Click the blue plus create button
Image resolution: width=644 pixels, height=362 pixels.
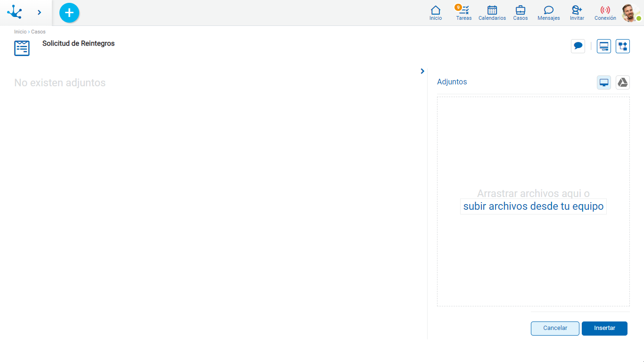(69, 13)
